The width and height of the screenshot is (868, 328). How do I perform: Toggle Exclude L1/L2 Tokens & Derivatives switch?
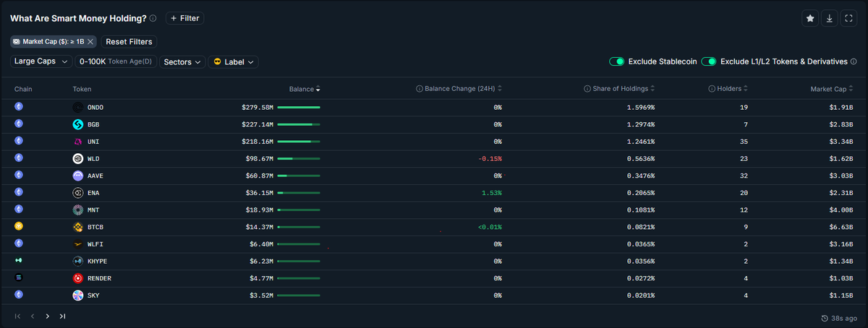click(x=709, y=62)
